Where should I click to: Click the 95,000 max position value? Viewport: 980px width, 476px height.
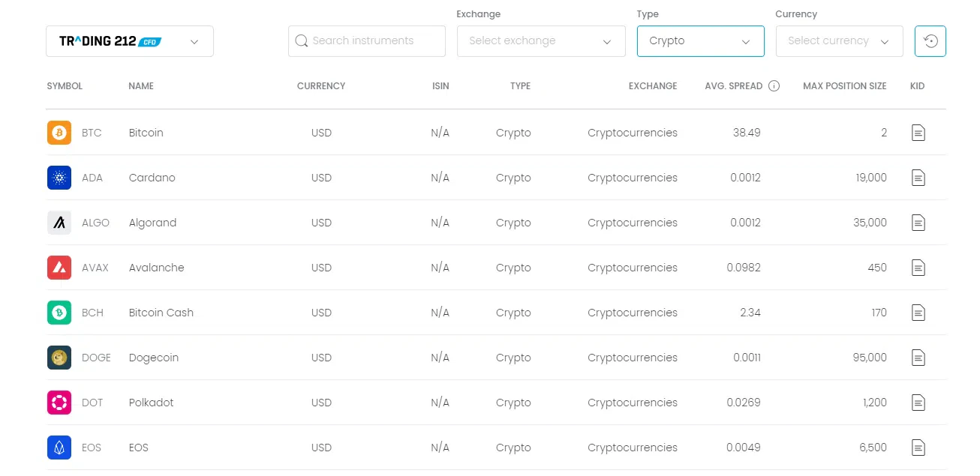870,358
